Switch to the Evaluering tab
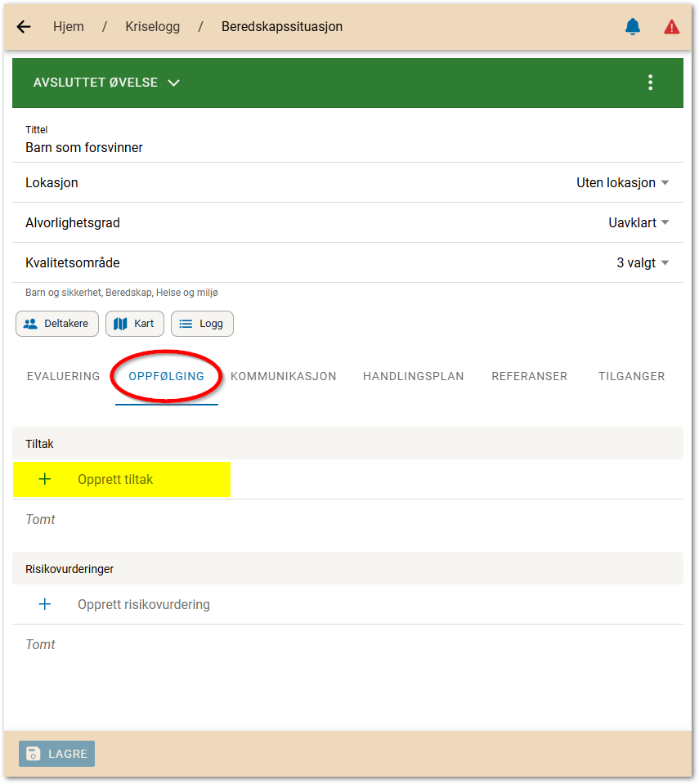Screen dimensions: 699x784 pyautogui.click(x=63, y=377)
